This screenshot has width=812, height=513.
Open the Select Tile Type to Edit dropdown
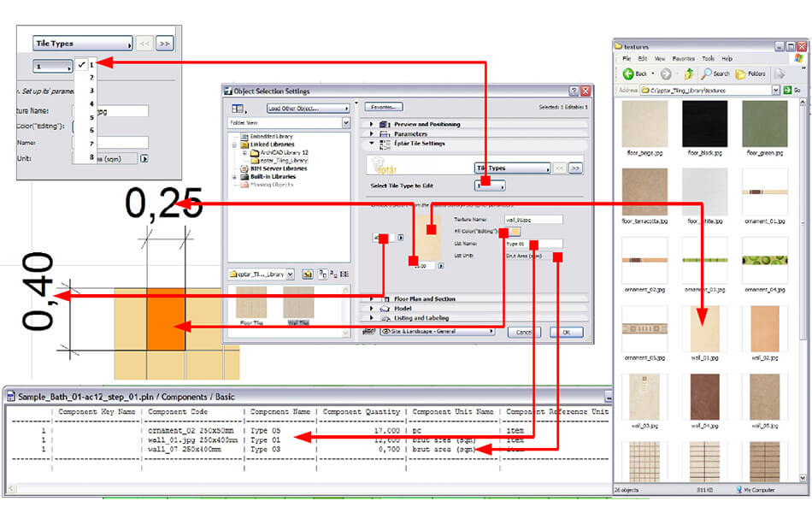coord(490,185)
